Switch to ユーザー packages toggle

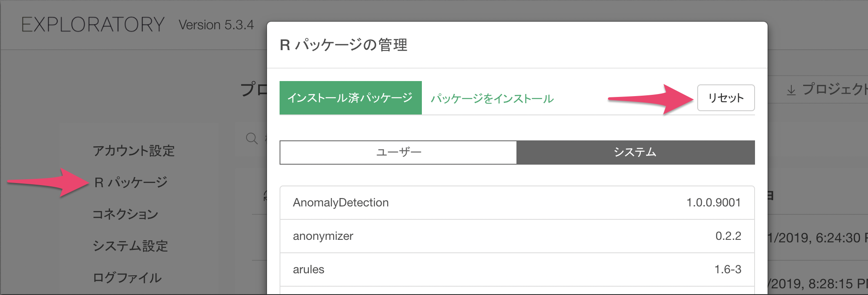click(x=398, y=153)
